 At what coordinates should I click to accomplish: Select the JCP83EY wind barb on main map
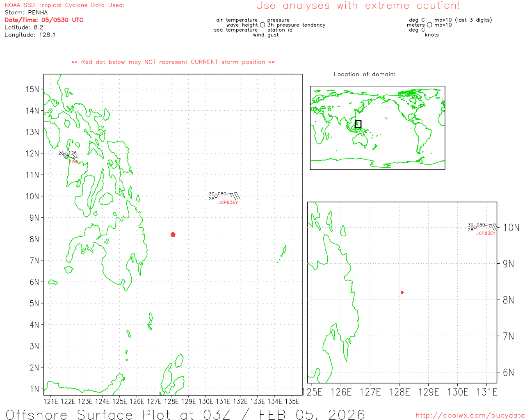click(233, 196)
